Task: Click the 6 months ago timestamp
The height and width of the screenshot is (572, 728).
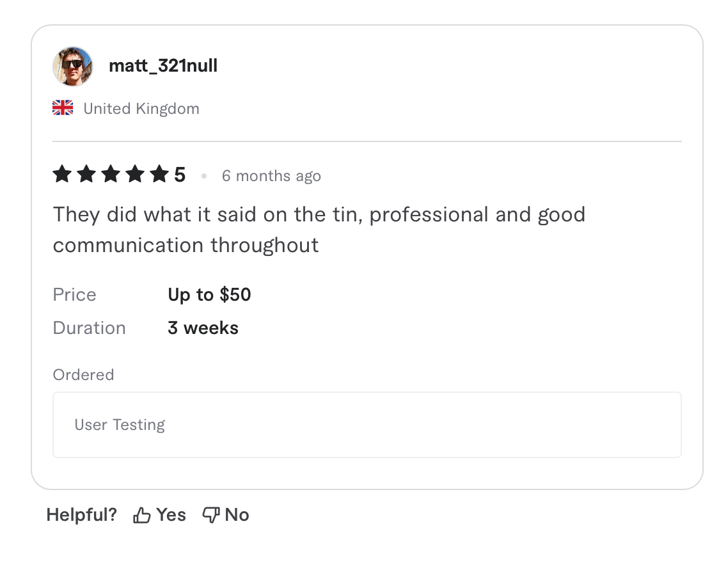Action: tap(271, 176)
